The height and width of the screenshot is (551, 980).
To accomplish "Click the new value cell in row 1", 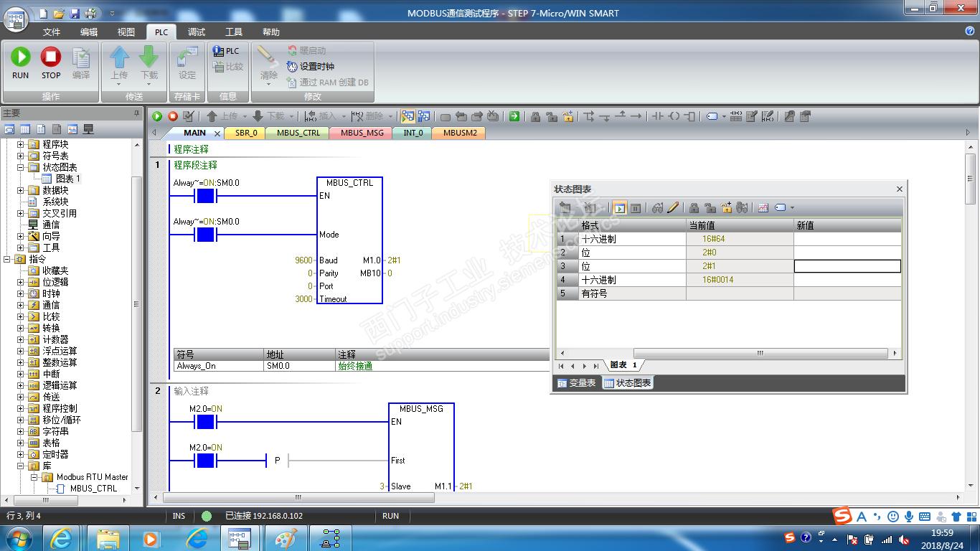I will tap(847, 239).
